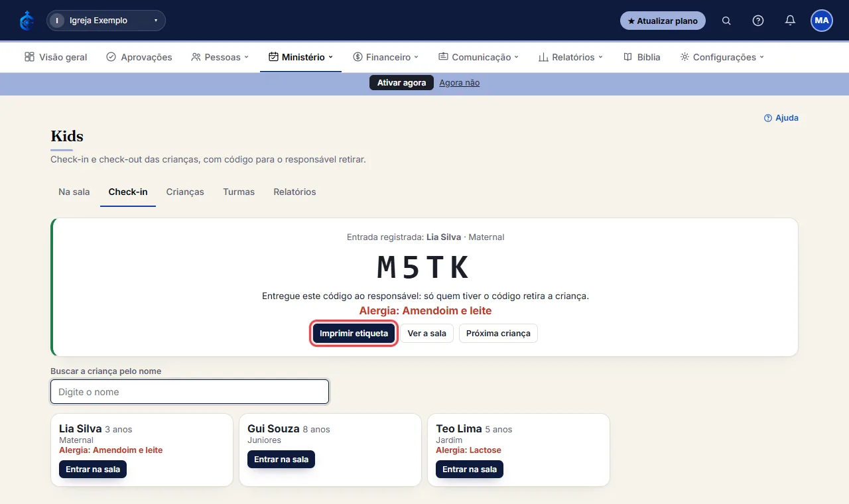The width and height of the screenshot is (849, 504).
Task: Switch to the Crianças tab
Action: tap(185, 192)
